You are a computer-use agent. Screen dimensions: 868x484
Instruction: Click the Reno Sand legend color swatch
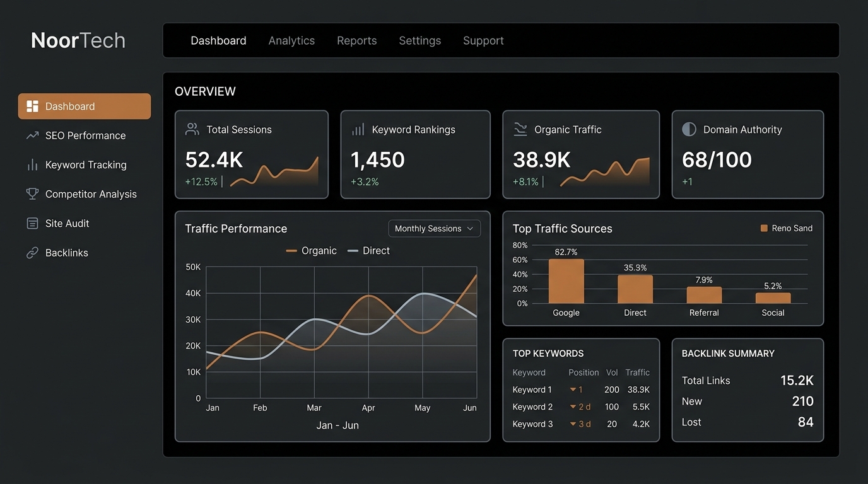(764, 228)
